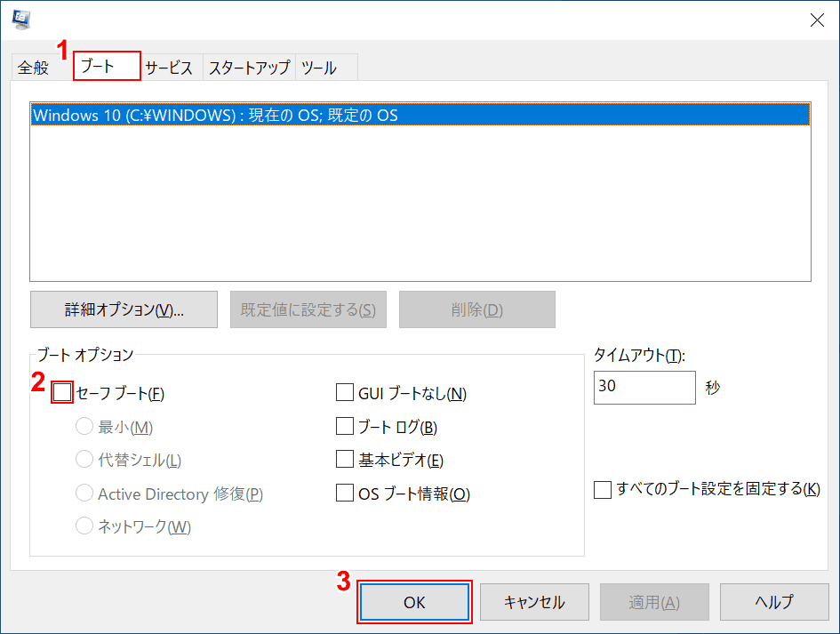Image resolution: width=840 pixels, height=634 pixels.
Task: Enable the ブート ログ(B) checkbox
Action: point(345,426)
